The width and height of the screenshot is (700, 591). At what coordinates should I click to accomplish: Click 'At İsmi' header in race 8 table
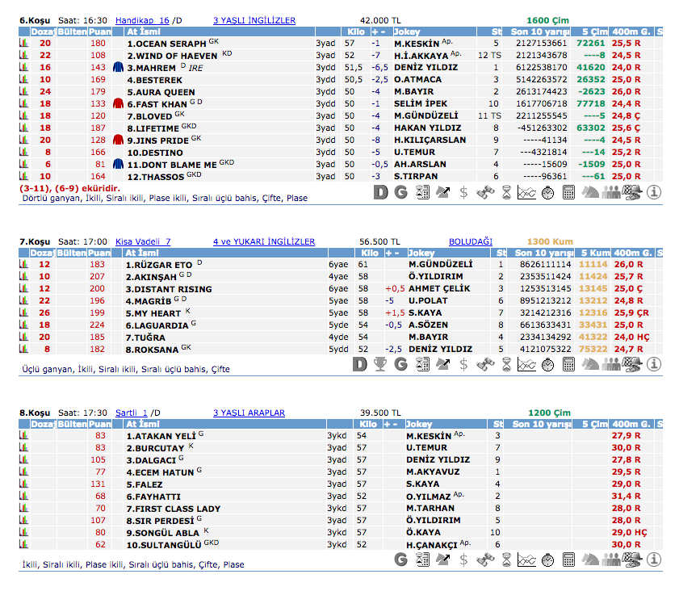pyautogui.click(x=145, y=424)
